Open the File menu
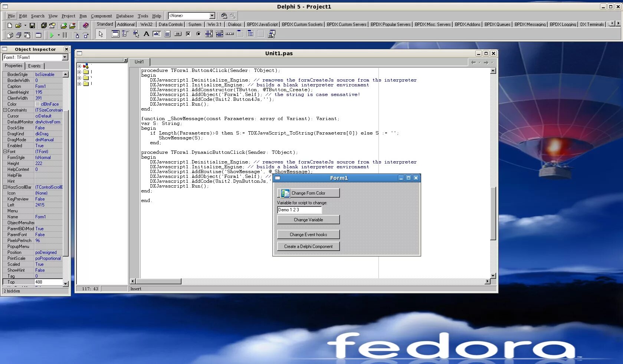Image resolution: width=623 pixels, height=364 pixels. [x=12, y=16]
